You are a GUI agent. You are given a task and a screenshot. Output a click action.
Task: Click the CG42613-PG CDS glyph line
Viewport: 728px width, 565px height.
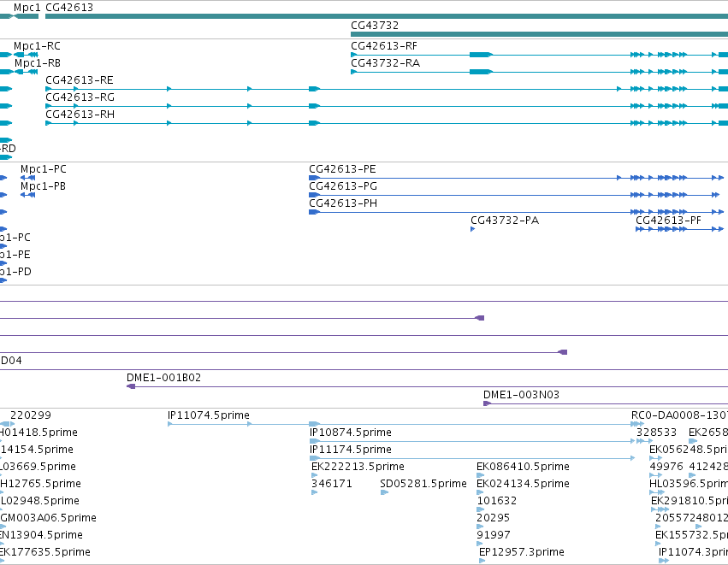[x=514, y=195]
